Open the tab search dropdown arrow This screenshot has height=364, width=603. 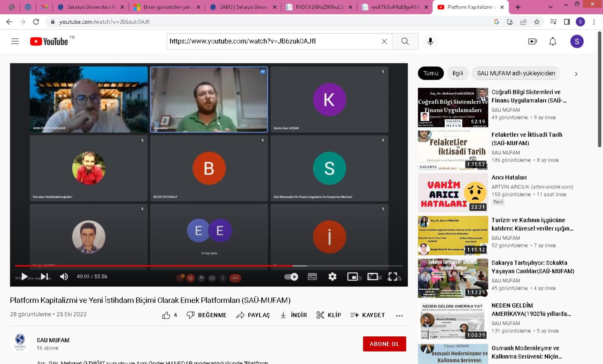coord(550,7)
